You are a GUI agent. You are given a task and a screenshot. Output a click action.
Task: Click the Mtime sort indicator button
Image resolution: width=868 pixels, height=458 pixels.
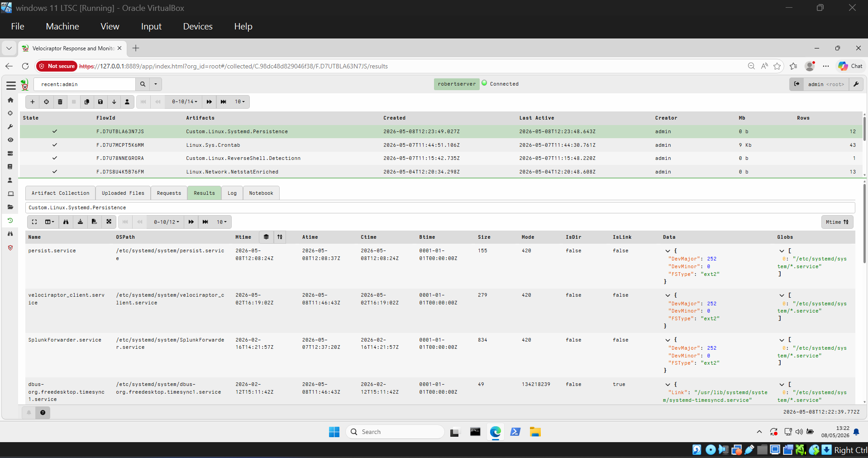(837, 222)
